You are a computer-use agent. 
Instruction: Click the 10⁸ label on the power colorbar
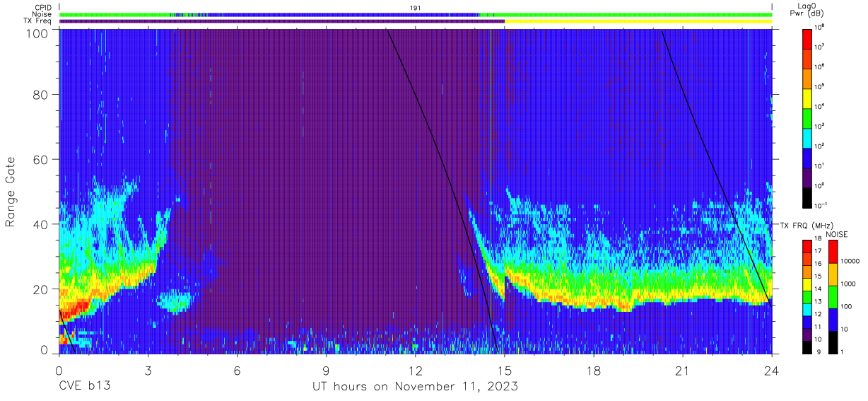pyautogui.click(x=821, y=27)
